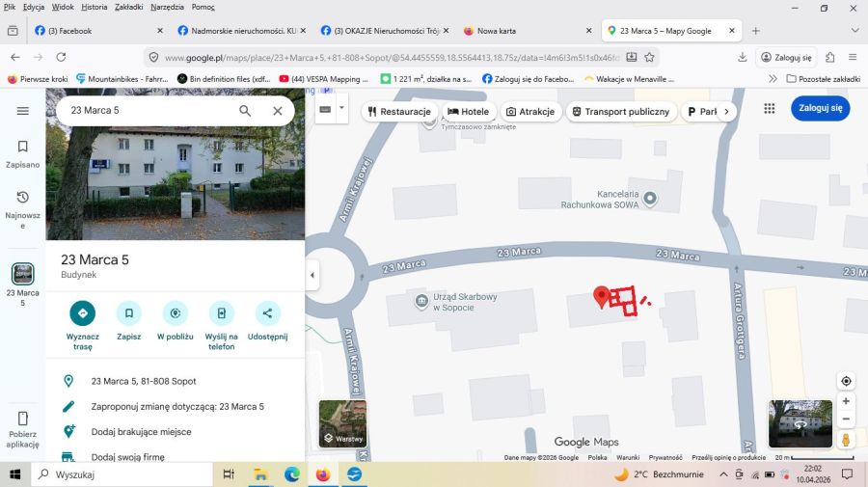This screenshot has width=868, height=487.
Task: Click Warunki footer link
Action: click(628, 458)
